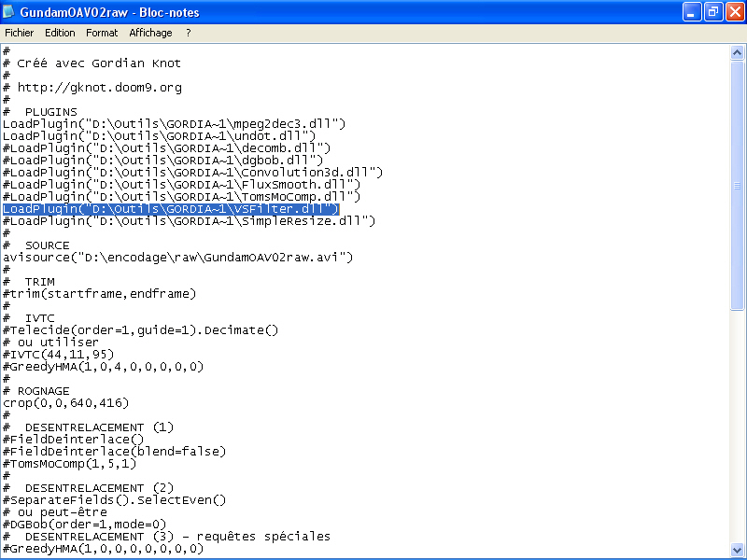The width and height of the screenshot is (747, 560).
Task: Restore down the Bloc-notes window
Action: [713, 12]
